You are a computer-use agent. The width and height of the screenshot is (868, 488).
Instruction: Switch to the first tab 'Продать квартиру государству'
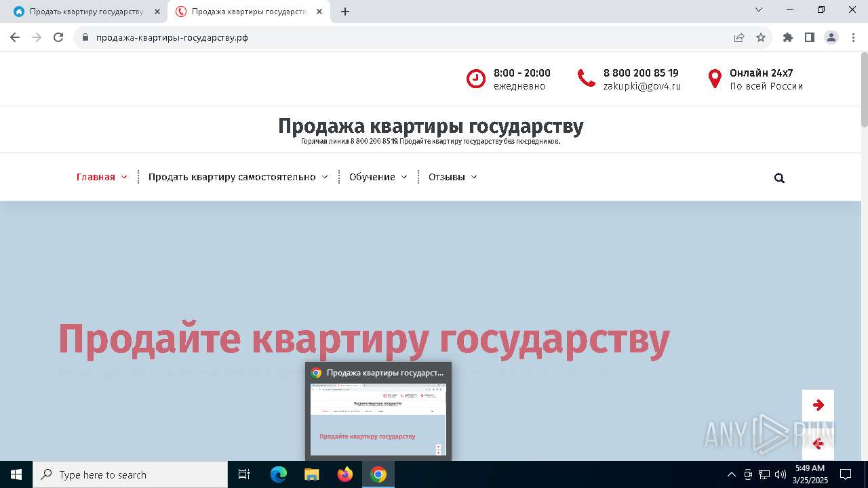click(x=86, y=12)
